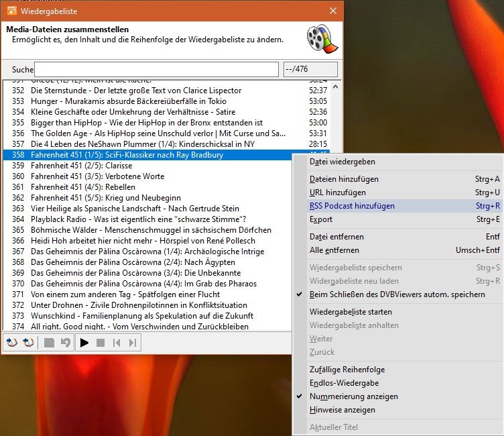Screen dimensions: 504x436
Task: Jump to next track using toolbar icon
Action: coord(133,343)
